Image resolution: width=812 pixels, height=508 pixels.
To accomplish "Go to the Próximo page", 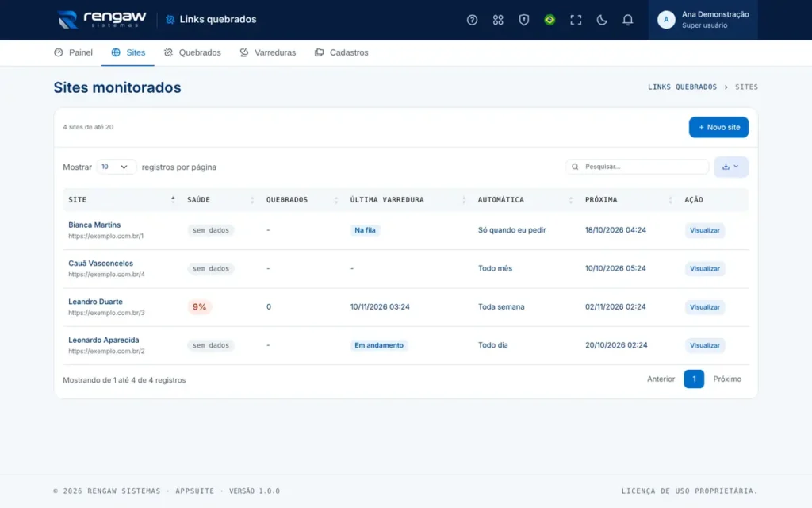I will tap(727, 379).
